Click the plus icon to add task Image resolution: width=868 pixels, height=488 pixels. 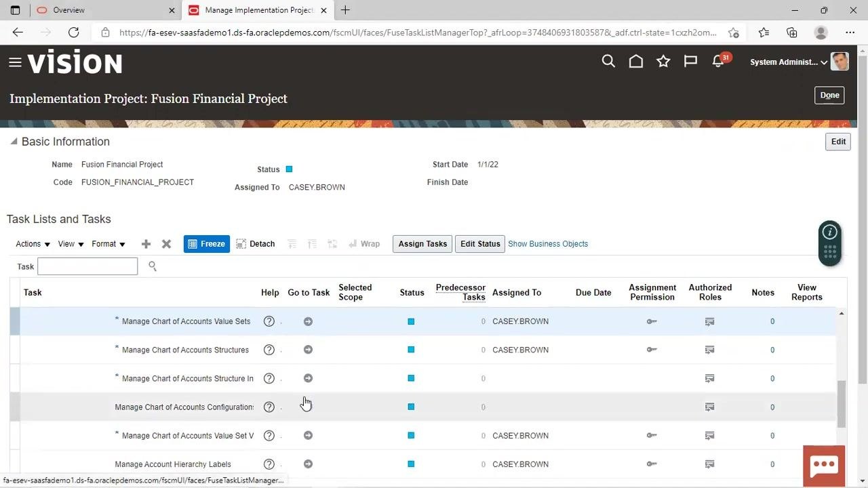(x=146, y=244)
